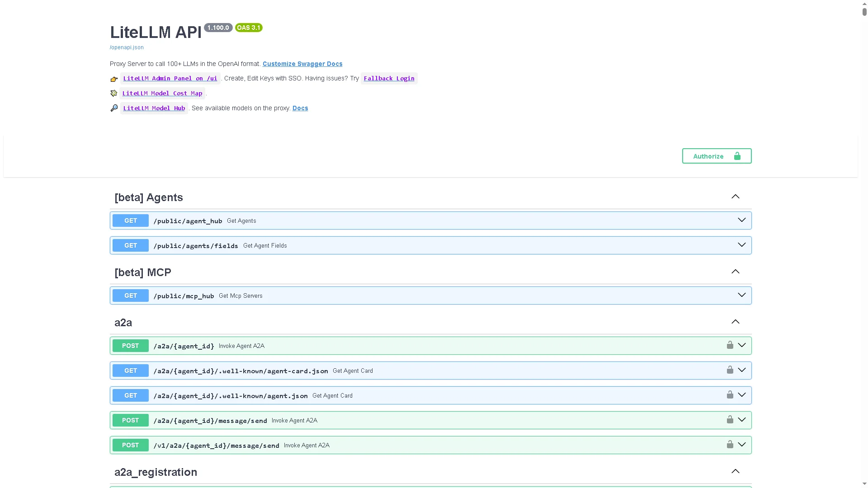Screen dimensions: 868x488
Task: Click the tag icon beside Model Cost Map
Action: pos(114,93)
